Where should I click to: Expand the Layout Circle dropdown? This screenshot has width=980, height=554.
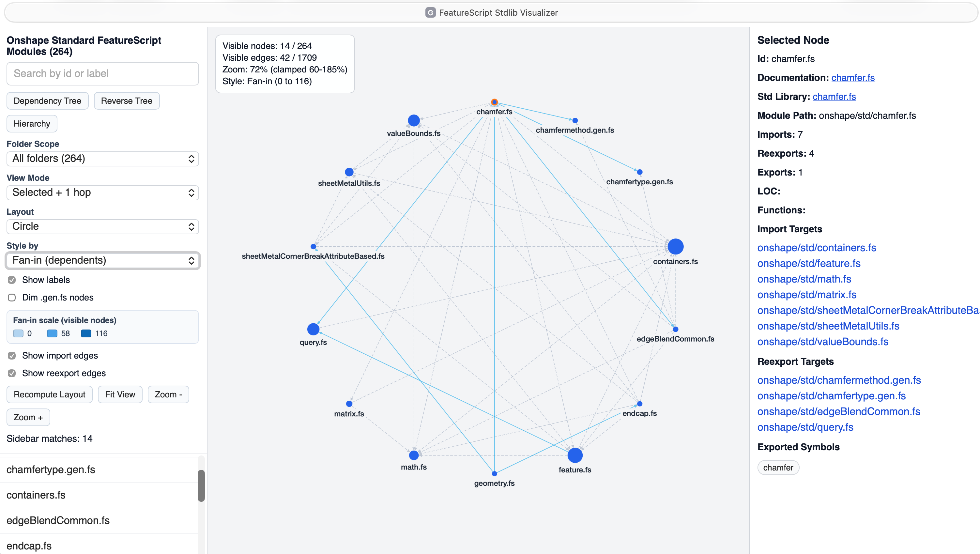tap(102, 226)
